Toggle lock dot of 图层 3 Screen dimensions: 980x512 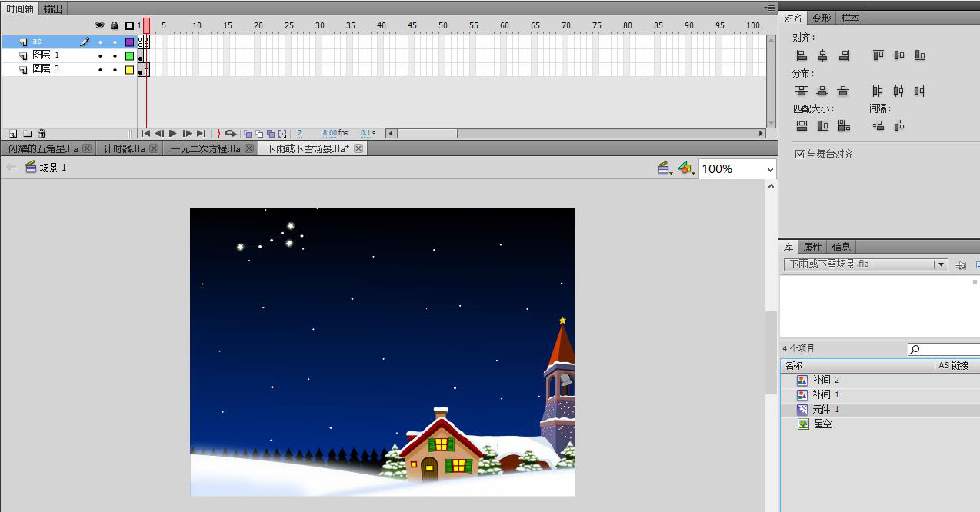point(115,70)
